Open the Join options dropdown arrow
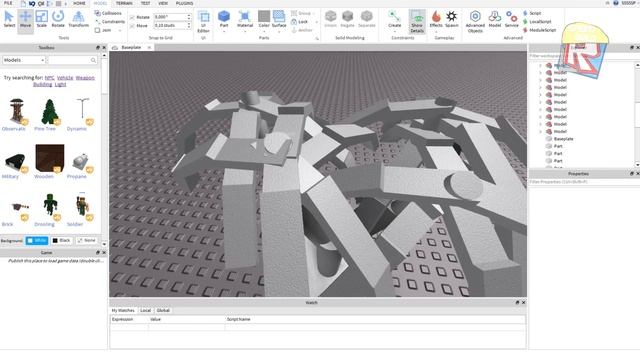The width and height of the screenshot is (640, 360). coord(120,31)
